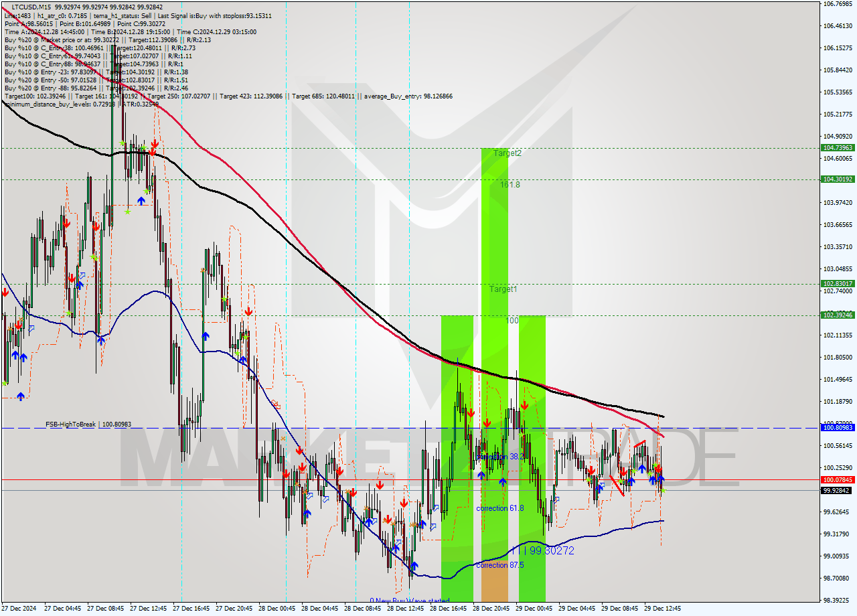Click the Target2 label on the green bar
The width and height of the screenshot is (857, 616).
coord(508,153)
